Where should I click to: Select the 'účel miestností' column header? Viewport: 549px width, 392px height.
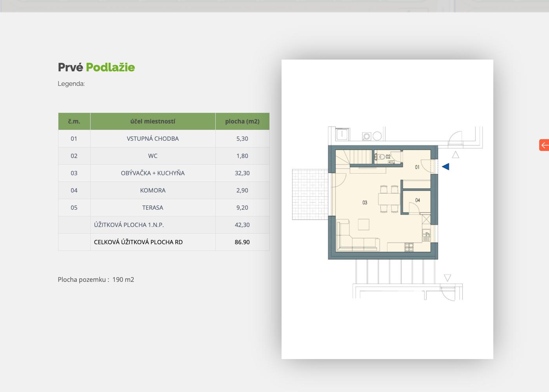pos(153,122)
